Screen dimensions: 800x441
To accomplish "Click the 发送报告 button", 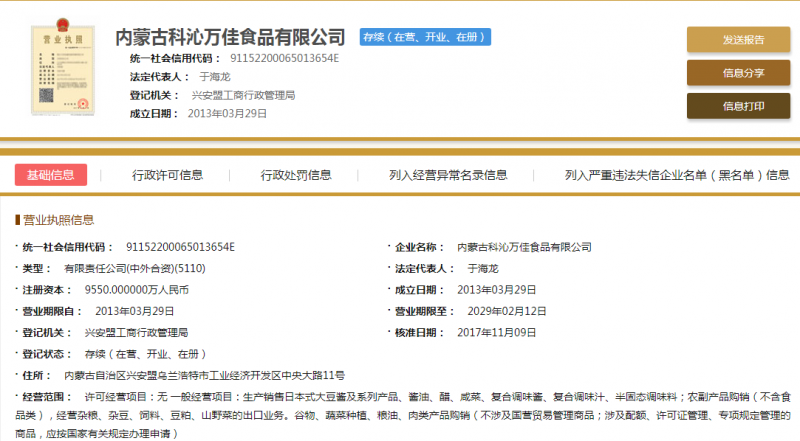I will (x=738, y=39).
